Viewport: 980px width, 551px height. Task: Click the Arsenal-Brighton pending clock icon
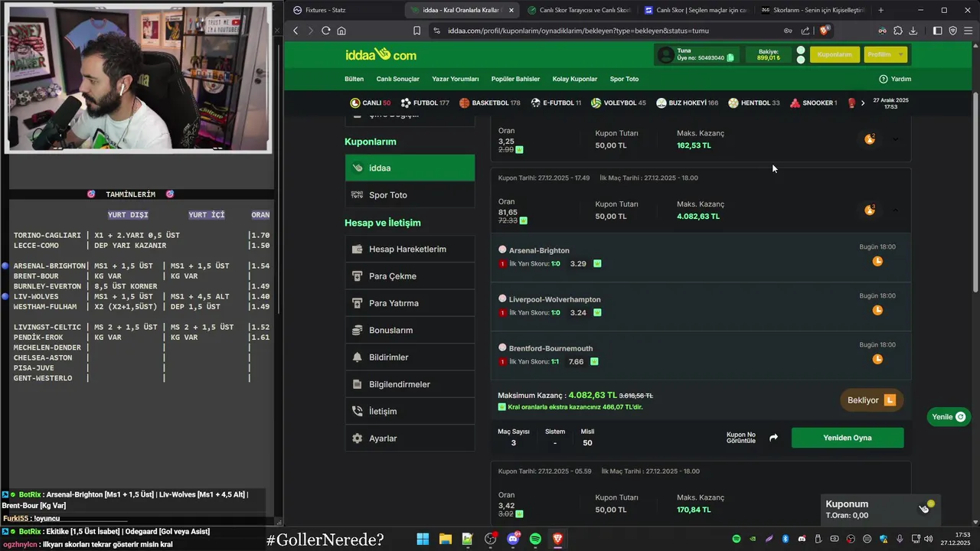pyautogui.click(x=877, y=261)
